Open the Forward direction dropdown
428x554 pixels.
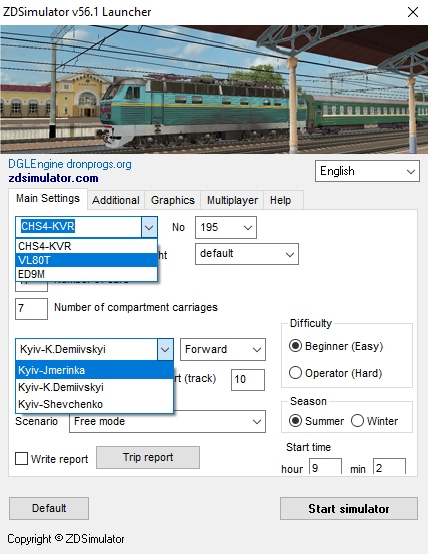click(x=223, y=349)
